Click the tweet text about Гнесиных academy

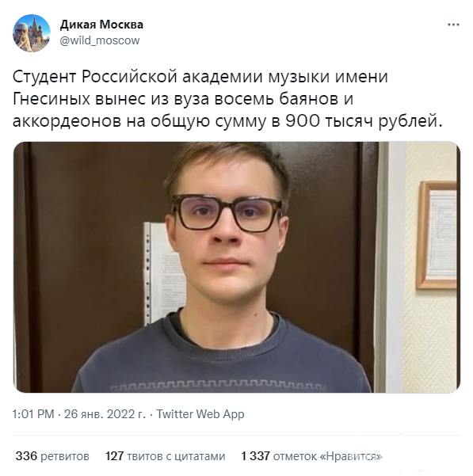pos(227,99)
